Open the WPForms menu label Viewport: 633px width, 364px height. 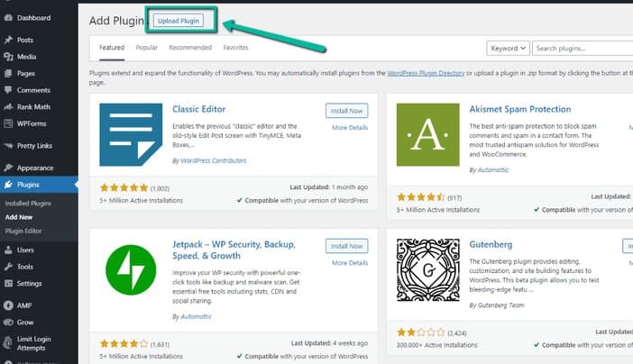click(32, 123)
